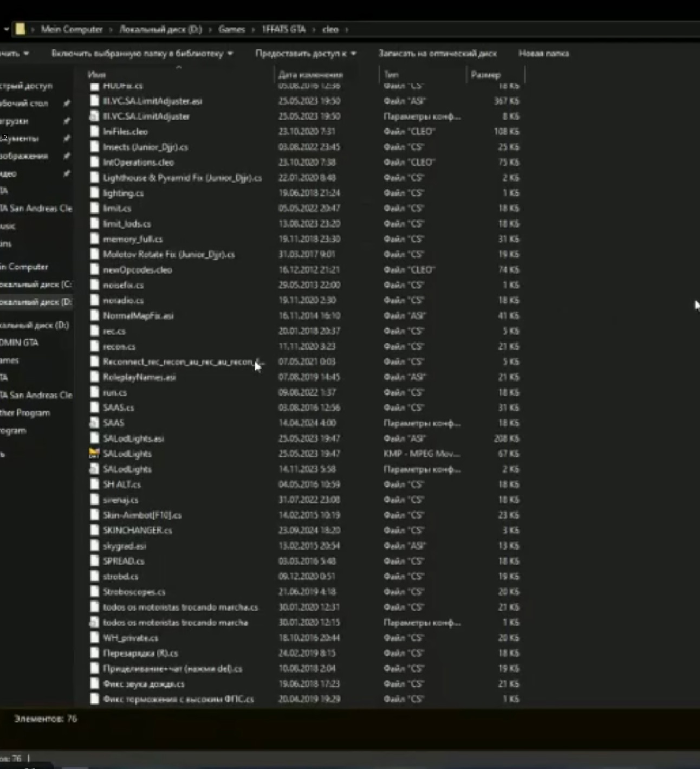Click the folder icon in address bar
This screenshot has width=700, height=769.
(x=20, y=29)
